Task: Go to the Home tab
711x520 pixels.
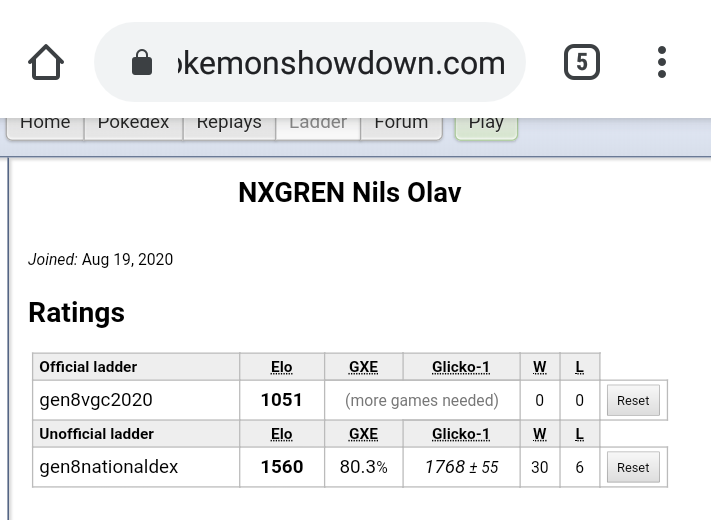Action: pyautogui.click(x=45, y=124)
